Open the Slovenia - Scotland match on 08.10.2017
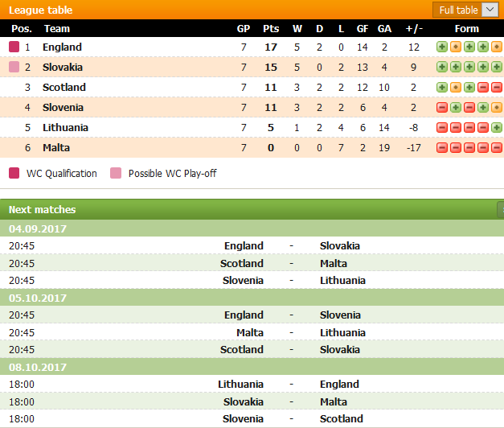504x428 pixels. click(x=252, y=418)
